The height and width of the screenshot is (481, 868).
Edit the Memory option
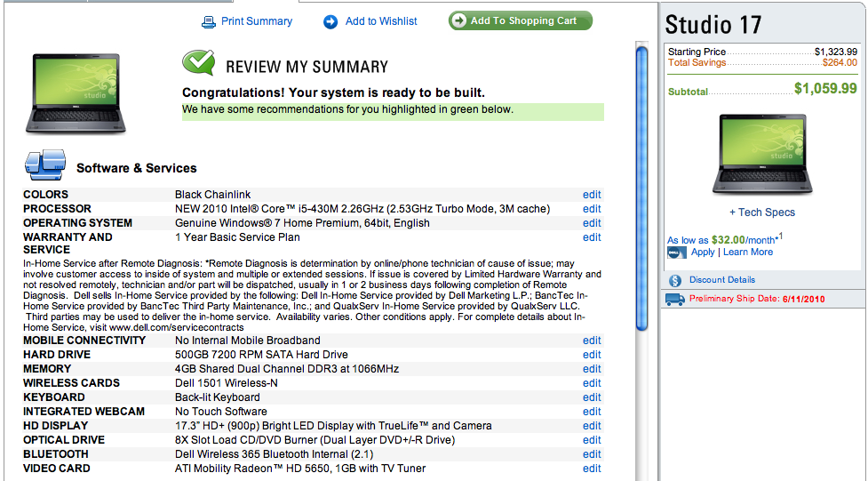[591, 368]
